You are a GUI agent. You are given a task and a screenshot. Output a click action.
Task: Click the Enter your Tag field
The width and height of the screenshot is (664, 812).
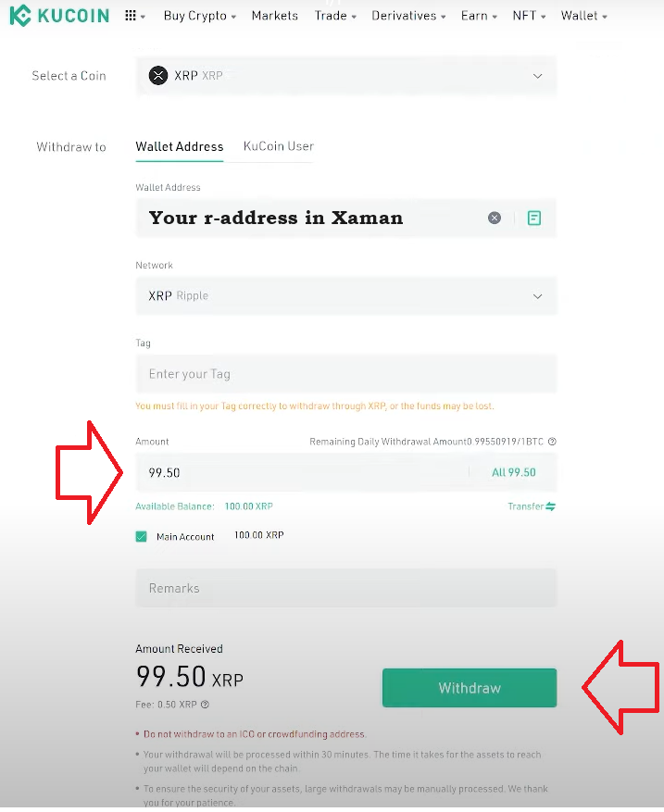[x=345, y=374]
